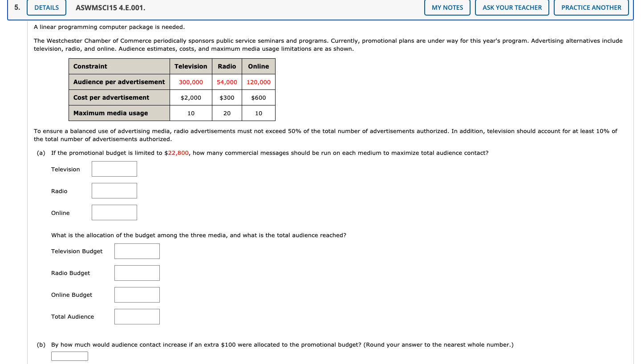This screenshot has height=364, width=641.
Task: Click ASK YOUR TEACHER
Action: pos(511,7)
